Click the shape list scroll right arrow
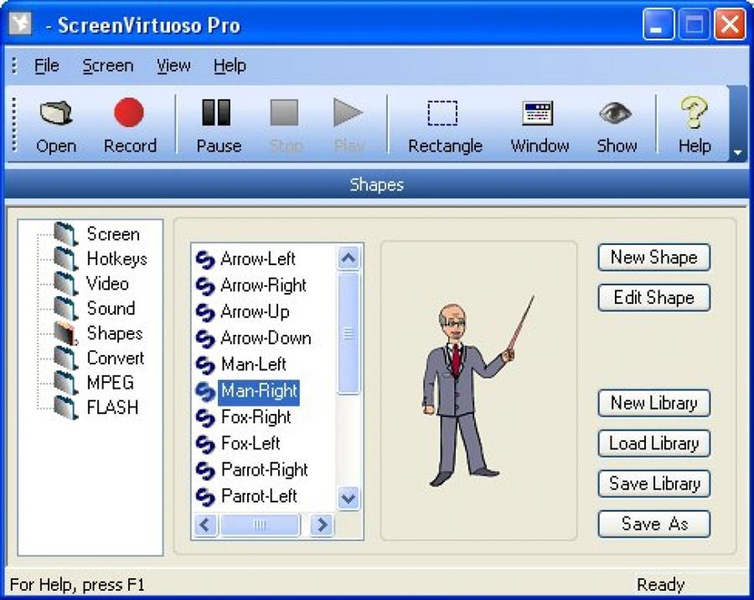Viewport: 754px width, 600px height. pos(322,525)
